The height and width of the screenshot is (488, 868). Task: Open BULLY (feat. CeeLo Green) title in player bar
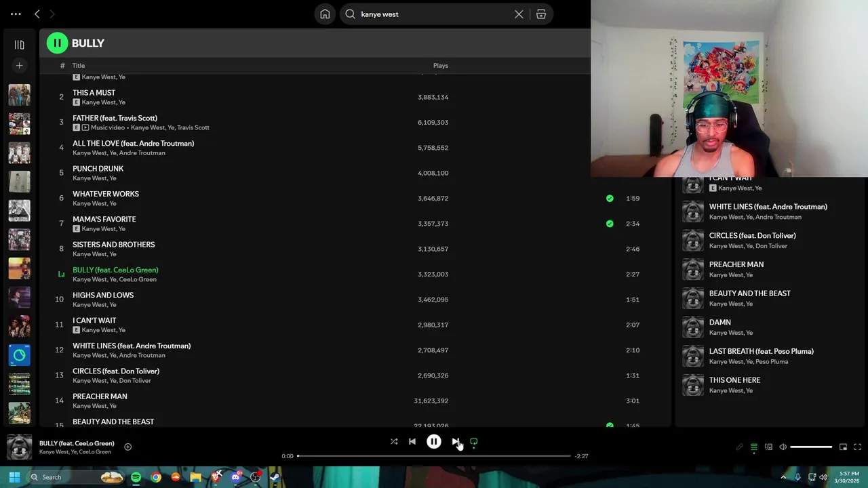pos(77,443)
